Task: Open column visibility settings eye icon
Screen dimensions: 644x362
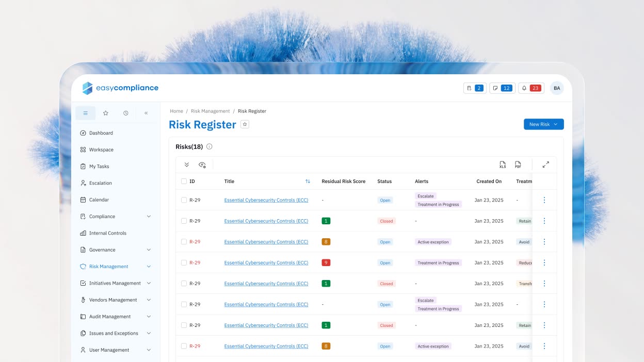Action: point(202,165)
